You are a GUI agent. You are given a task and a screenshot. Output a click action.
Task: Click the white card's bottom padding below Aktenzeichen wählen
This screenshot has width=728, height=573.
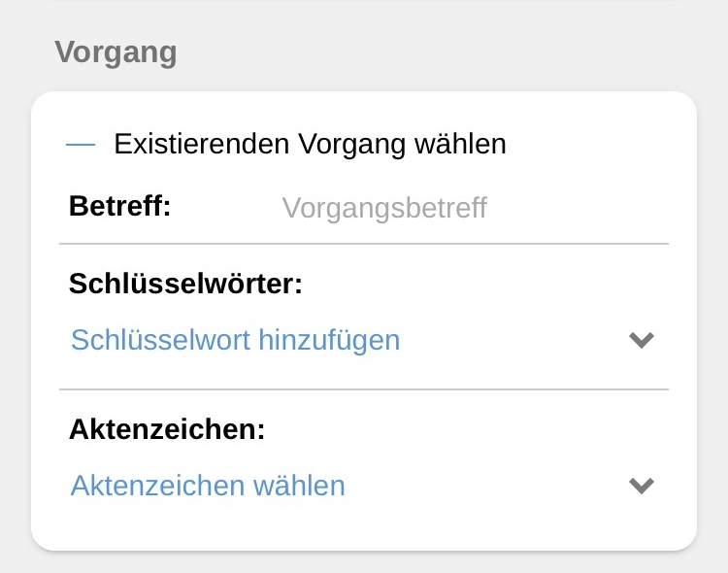[364, 529]
